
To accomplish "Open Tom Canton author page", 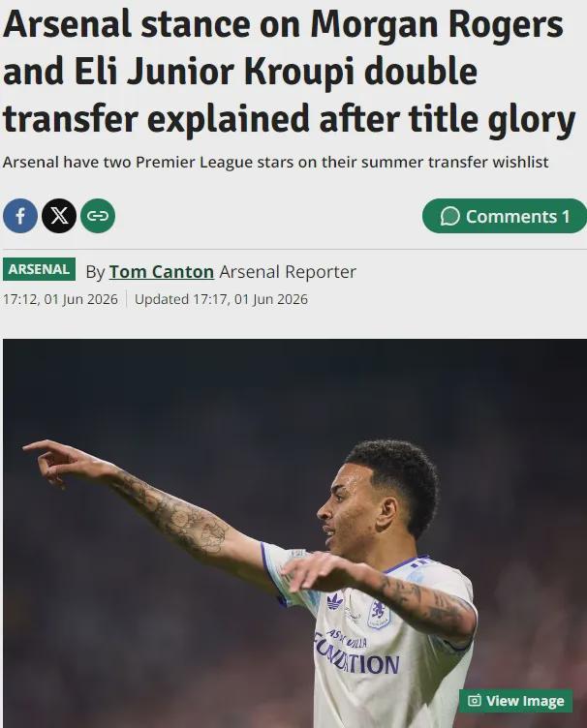I will 161,272.
